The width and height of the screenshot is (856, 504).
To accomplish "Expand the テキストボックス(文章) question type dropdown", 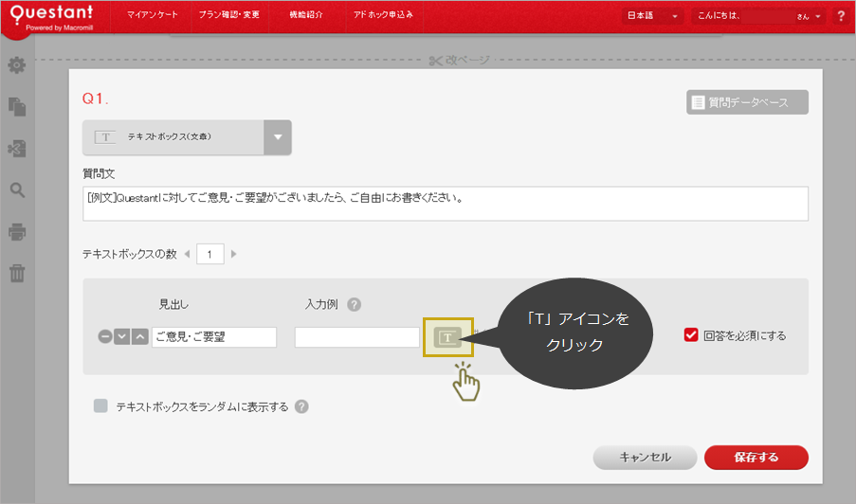I will point(278,136).
